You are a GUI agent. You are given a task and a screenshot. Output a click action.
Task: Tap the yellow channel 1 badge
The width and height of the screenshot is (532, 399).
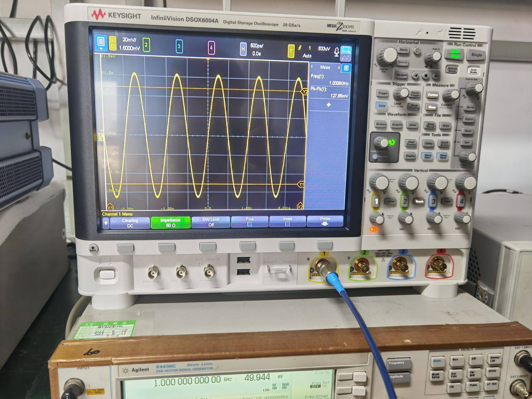point(113,44)
